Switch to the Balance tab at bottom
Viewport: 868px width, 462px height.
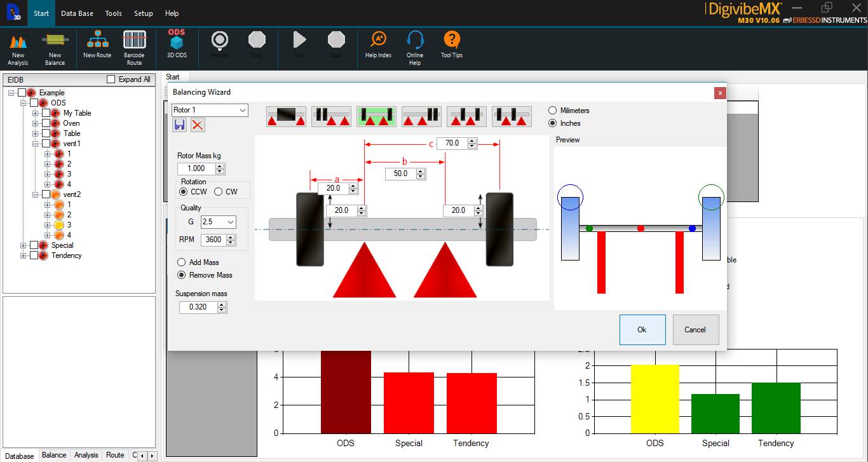point(53,455)
